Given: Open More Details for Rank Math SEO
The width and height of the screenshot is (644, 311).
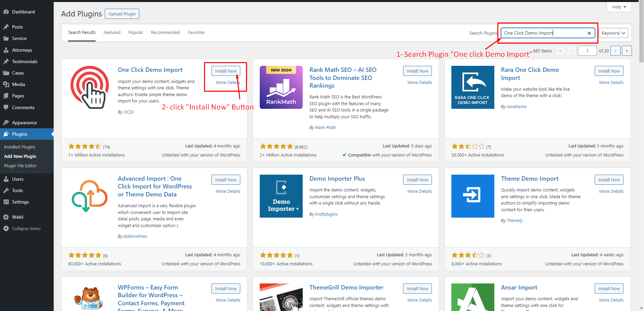Looking at the screenshot, I should (x=419, y=83).
